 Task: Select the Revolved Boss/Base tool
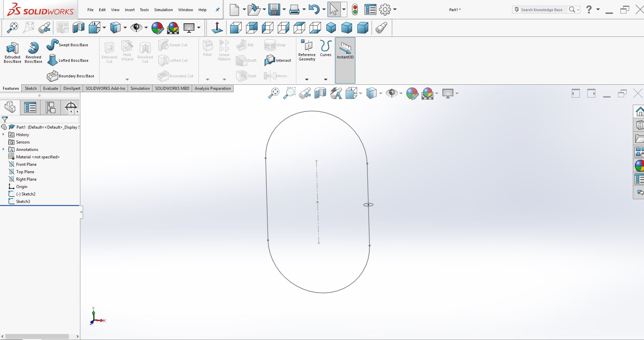[33, 53]
